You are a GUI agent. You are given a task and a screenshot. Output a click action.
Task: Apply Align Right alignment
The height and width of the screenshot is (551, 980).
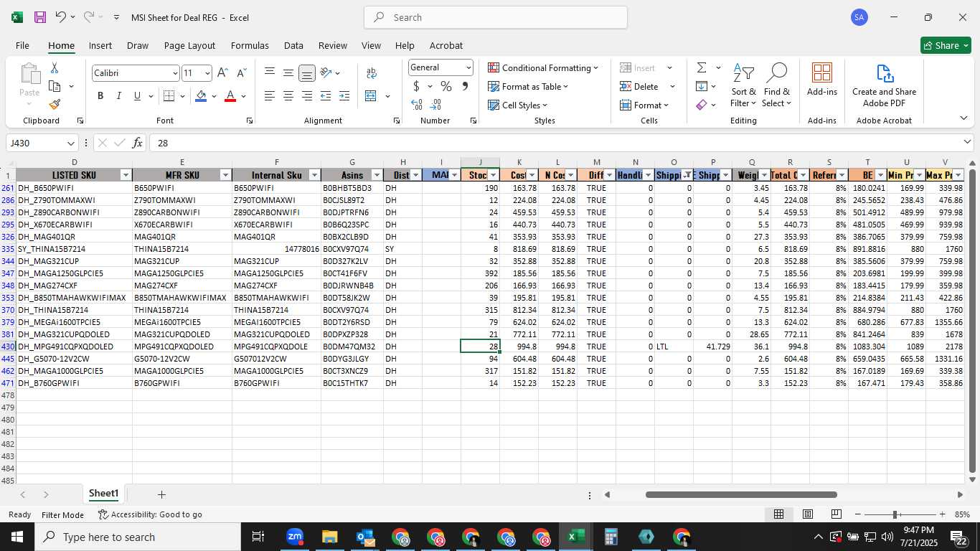click(x=307, y=96)
